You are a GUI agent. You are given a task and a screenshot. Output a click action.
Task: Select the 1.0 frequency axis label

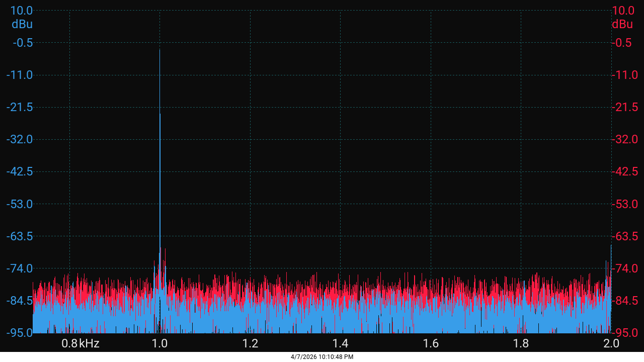(159, 344)
